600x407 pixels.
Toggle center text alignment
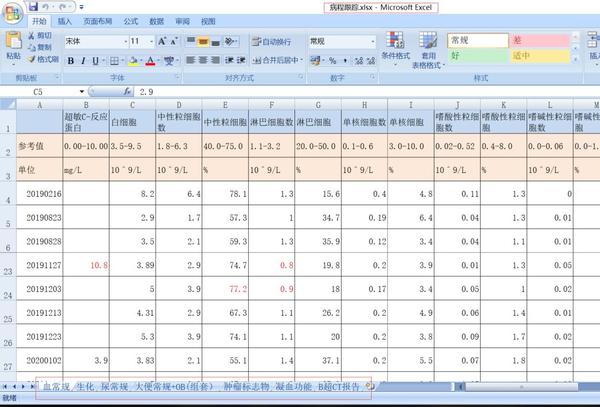[203, 60]
